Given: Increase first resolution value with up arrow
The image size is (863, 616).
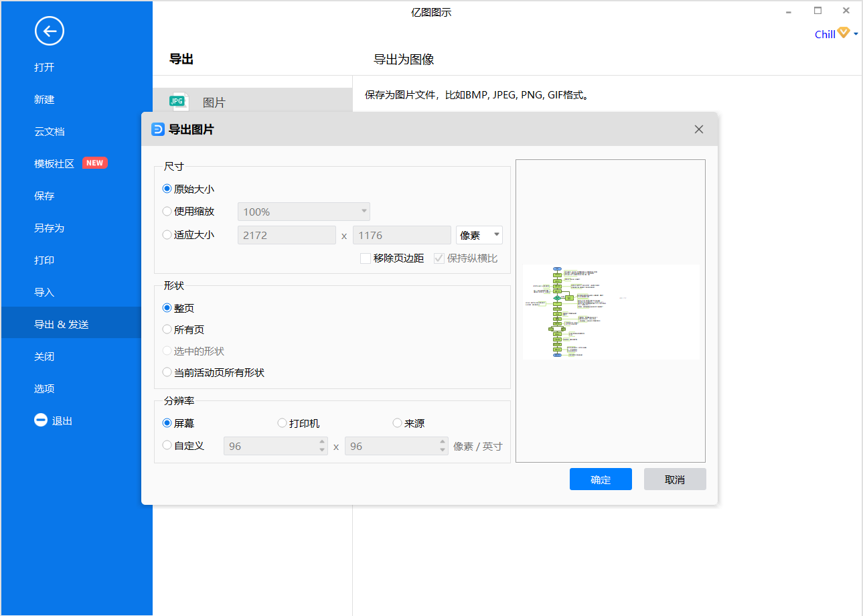Looking at the screenshot, I should [x=323, y=442].
